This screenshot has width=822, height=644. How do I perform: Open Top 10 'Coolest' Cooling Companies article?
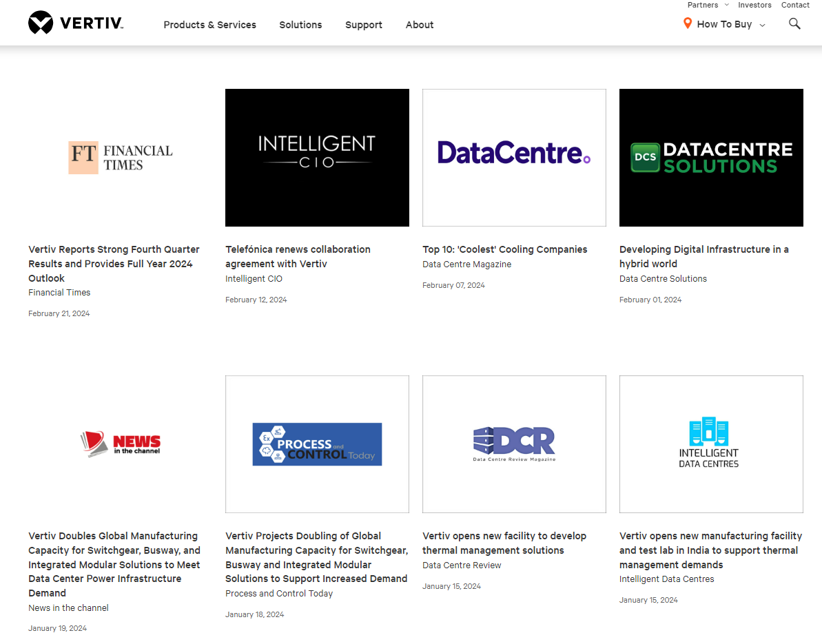[505, 249]
